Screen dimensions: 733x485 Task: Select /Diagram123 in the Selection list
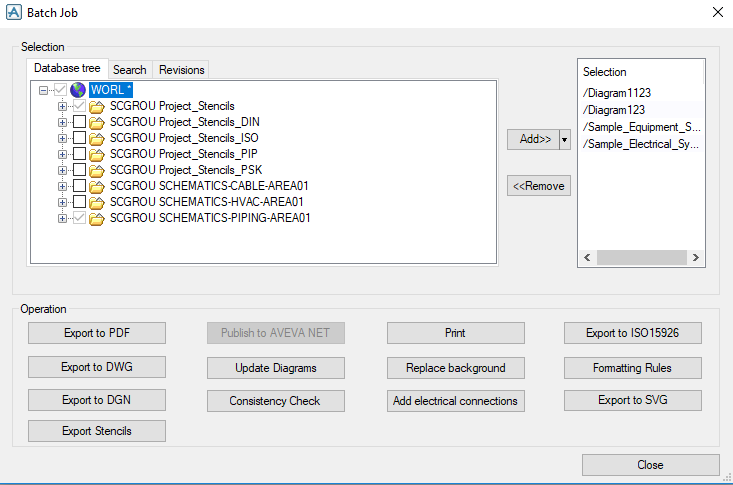[x=614, y=110]
